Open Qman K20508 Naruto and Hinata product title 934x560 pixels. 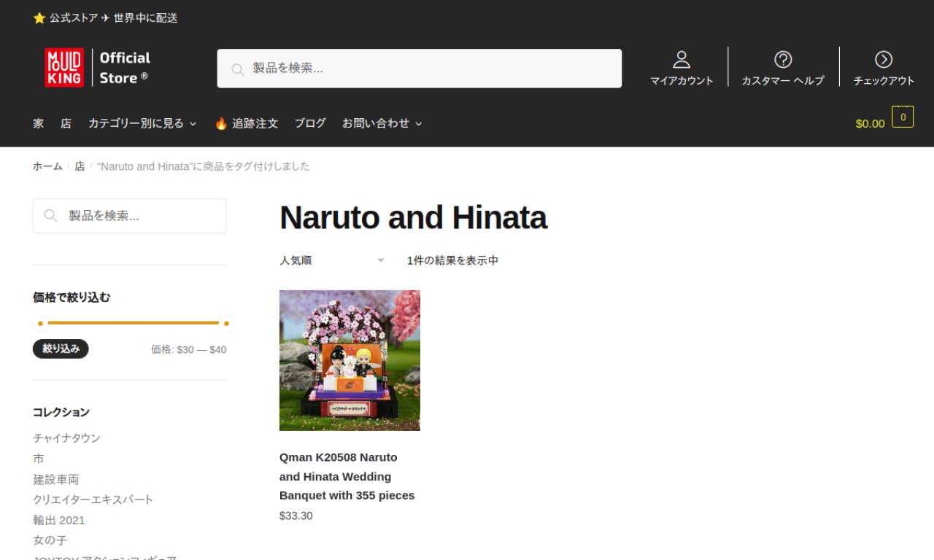(x=347, y=476)
